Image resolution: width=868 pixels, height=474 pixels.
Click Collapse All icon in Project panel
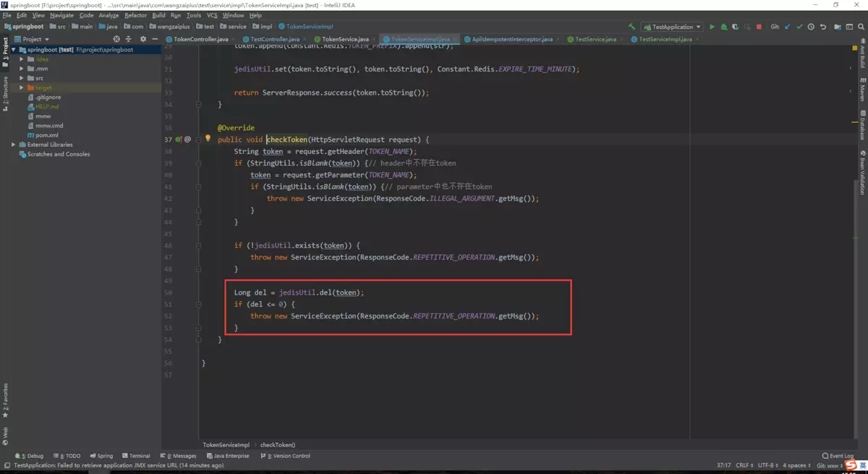pyautogui.click(x=129, y=39)
